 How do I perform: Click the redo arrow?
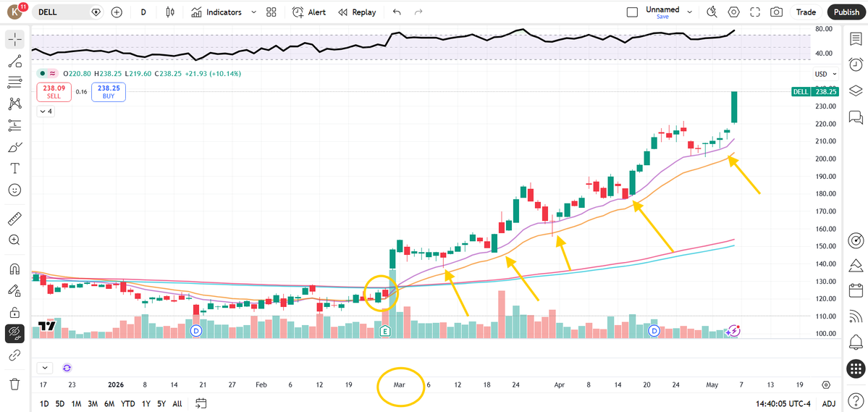(418, 12)
